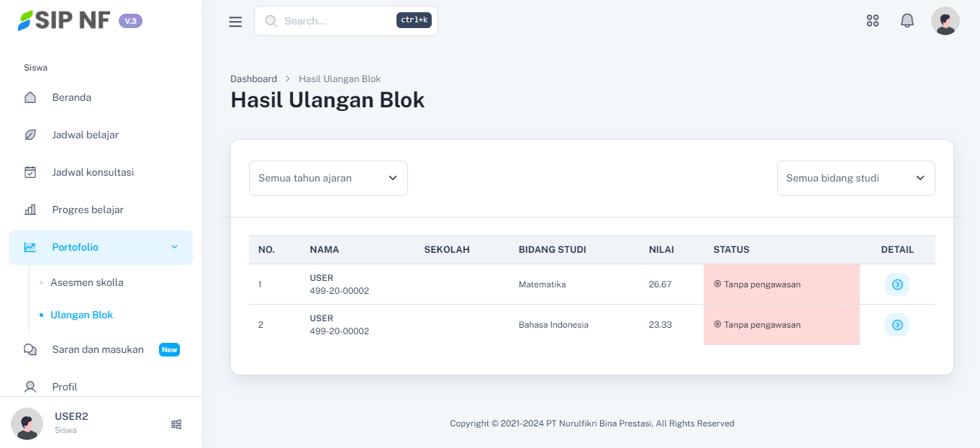This screenshot has height=448, width=980.
Task: Click the layout icon beside USER2
Action: coord(176,424)
